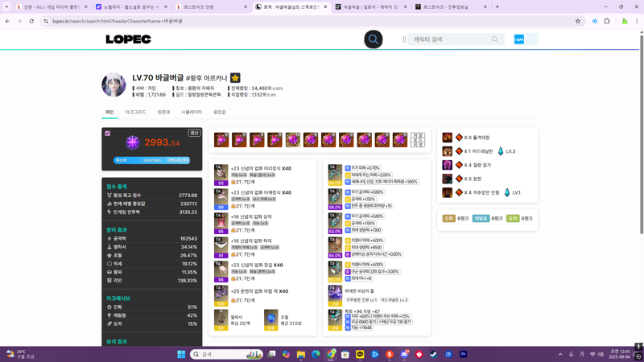Switch to the 중앙값 tab
The height and width of the screenshot is (362, 644).
pyautogui.click(x=219, y=112)
